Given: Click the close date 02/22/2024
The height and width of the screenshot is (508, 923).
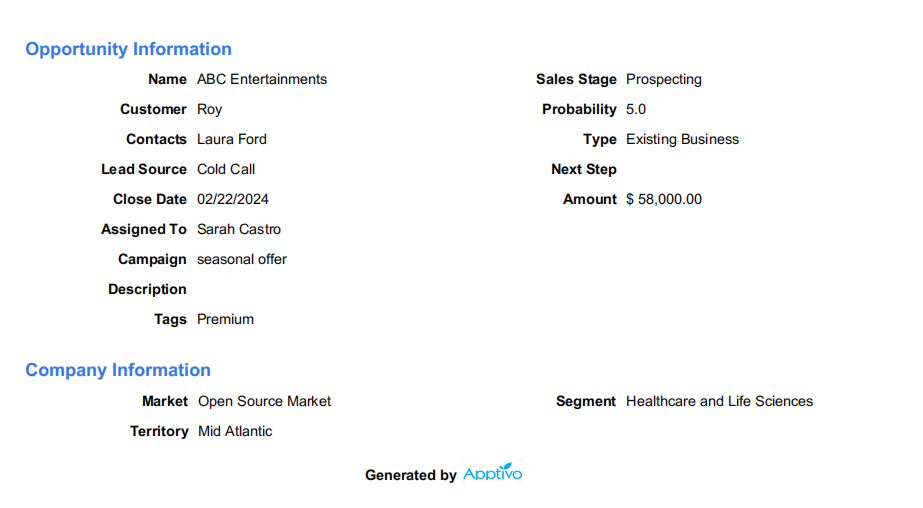Looking at the screenshot, I should (x=233, y=200).
